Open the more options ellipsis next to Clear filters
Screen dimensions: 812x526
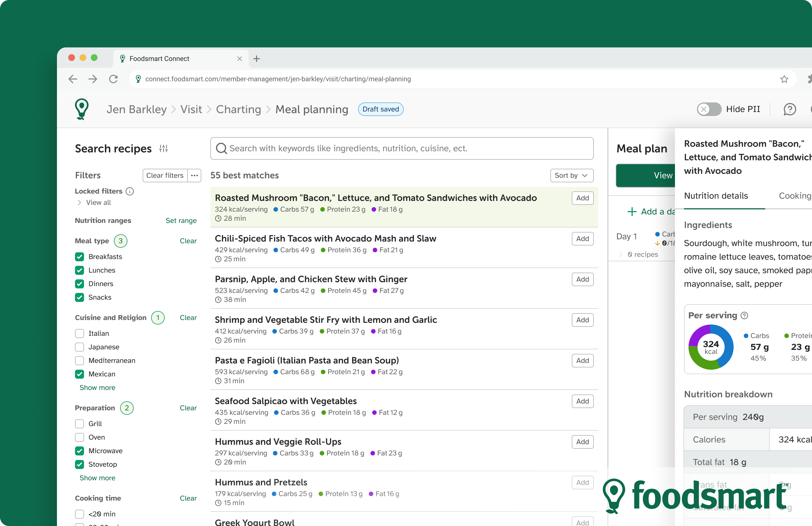click(195, 176)
